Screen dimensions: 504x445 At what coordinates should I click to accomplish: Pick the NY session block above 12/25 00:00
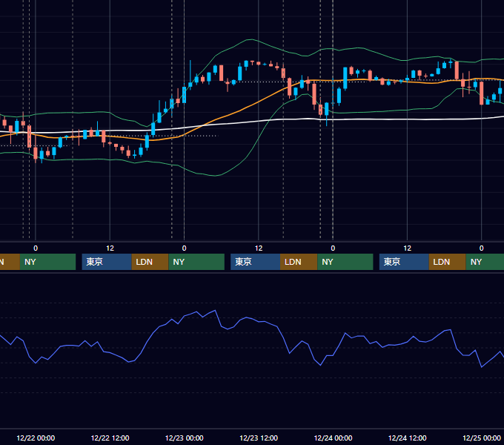click(x=485, y=262)
